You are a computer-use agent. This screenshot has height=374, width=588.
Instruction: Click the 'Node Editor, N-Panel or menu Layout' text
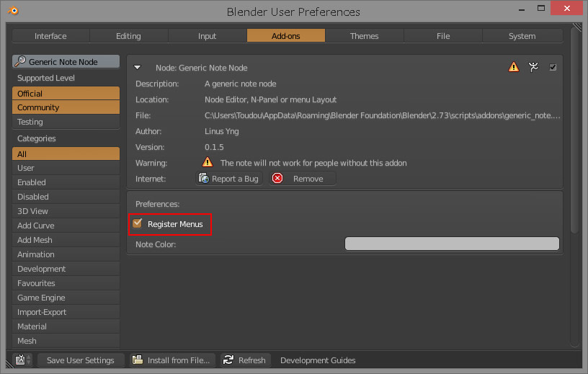click(270, 99)
